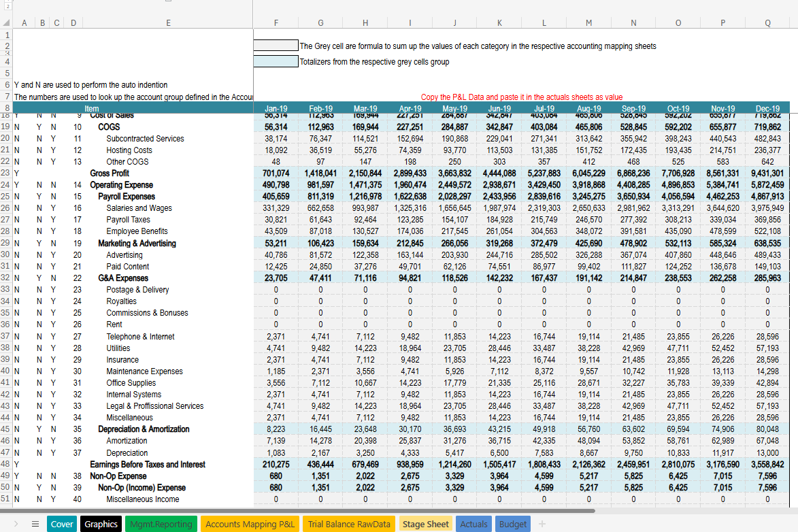Click the 'Royalties' row label
798x532 pixels.
click(121, 301)
